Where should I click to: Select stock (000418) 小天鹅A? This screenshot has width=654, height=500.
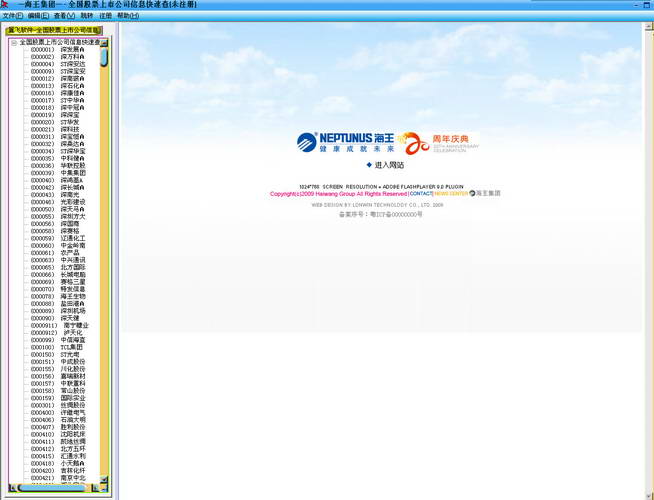[58, 463]
